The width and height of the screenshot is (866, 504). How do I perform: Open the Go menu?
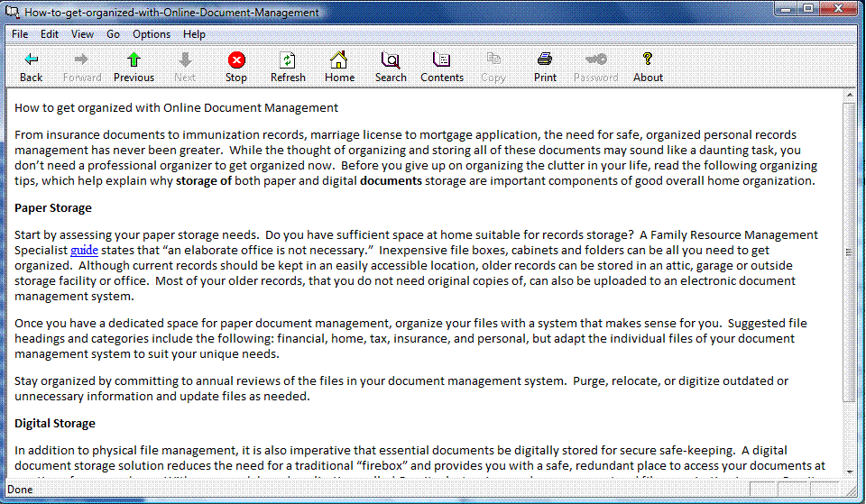tap(114, 34)
